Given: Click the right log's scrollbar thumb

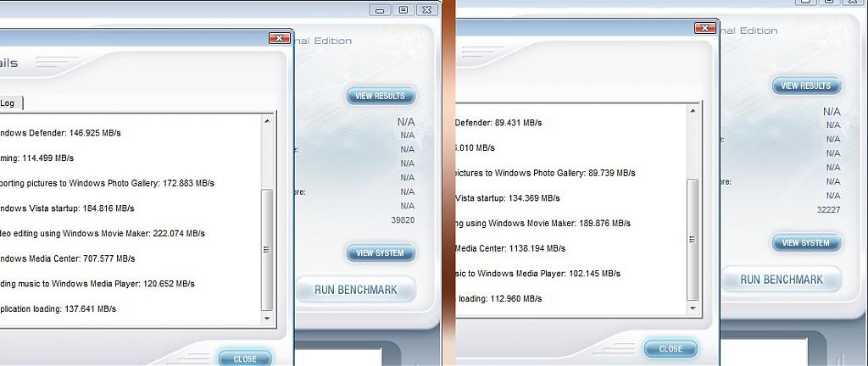Looking at the screenshot, I should (x=693, y=240).
